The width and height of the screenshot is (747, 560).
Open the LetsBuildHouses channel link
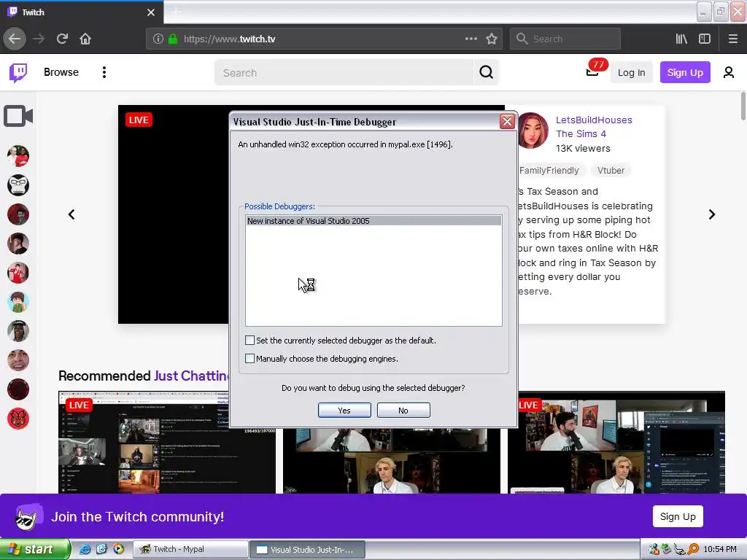coord(594,120)
